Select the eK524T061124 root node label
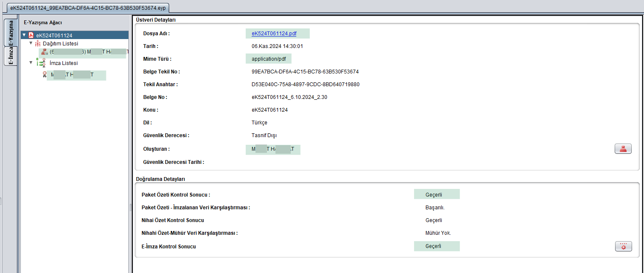This screenshot has height=273, width=644. click(x=54, y=36)
